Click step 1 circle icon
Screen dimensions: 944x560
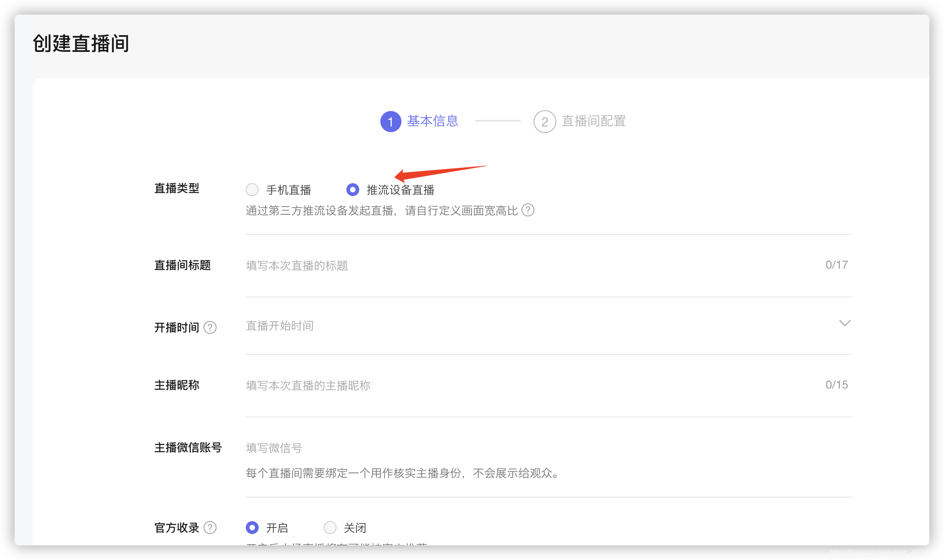click(x=390, y=122)
